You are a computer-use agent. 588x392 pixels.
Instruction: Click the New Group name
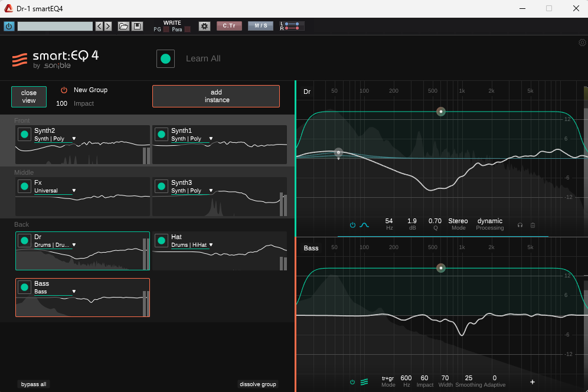pos(91,90)
